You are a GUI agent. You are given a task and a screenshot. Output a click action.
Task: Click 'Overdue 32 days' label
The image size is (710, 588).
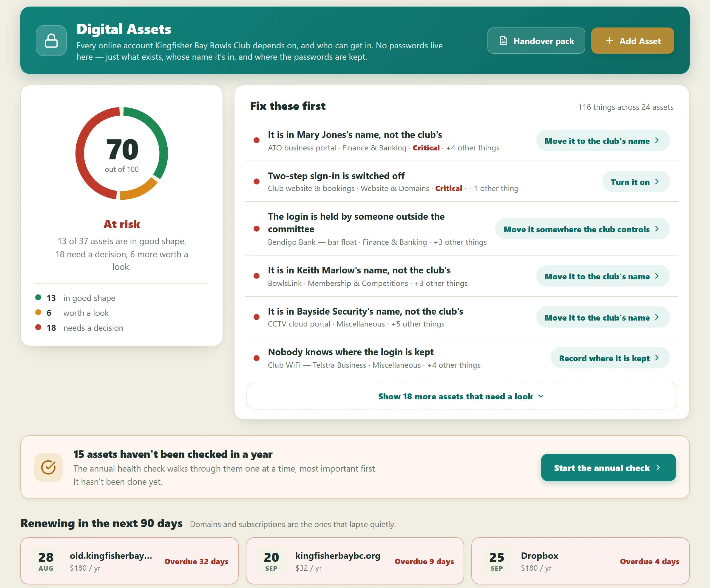pos(196,561)
